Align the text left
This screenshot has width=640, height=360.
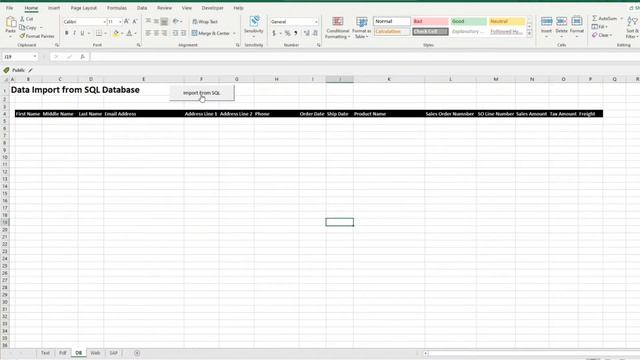pyautogui.click(x=148, y=33)
